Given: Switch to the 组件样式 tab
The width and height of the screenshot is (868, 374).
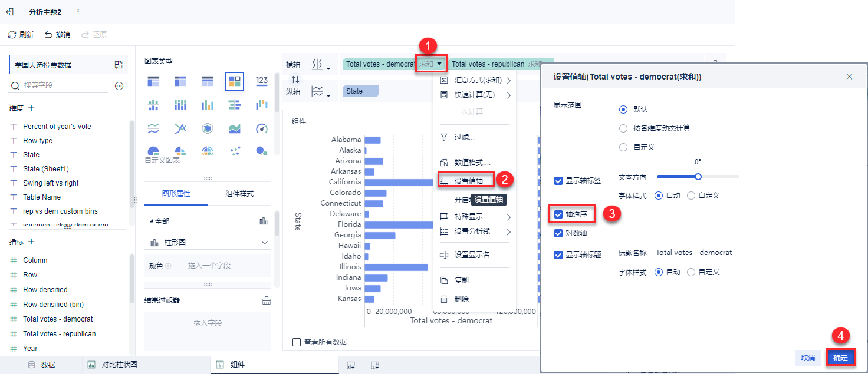Looking at the screenshot, I should [239, 194].
